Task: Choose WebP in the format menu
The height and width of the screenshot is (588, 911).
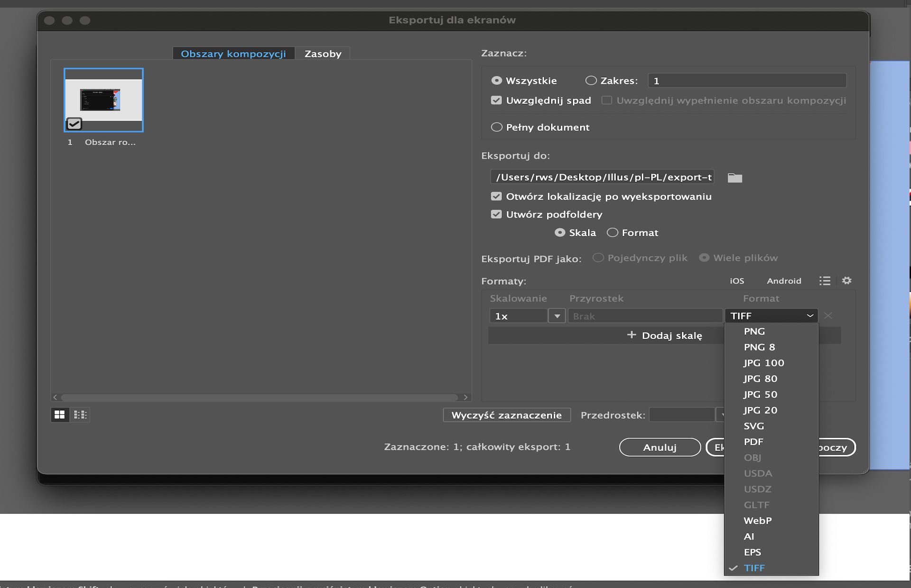Action: point(757,521)
